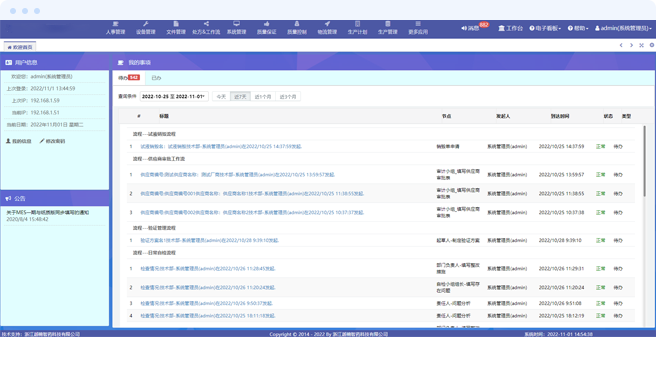Go to 工作台 workbench
This screenshot has width=657, height=388.
click(x=510, y=28)
